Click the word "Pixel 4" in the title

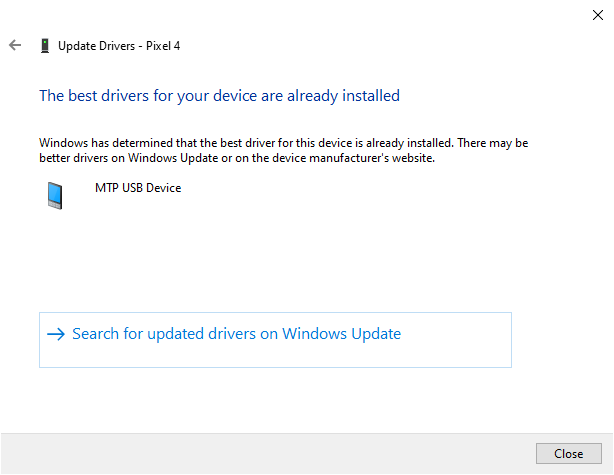click(x=162, y=46)
